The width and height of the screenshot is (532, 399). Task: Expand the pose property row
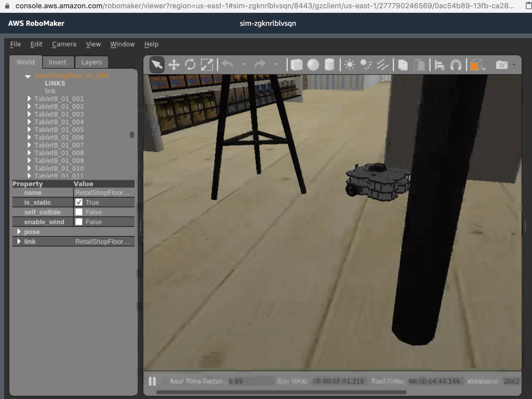(19, 231)
